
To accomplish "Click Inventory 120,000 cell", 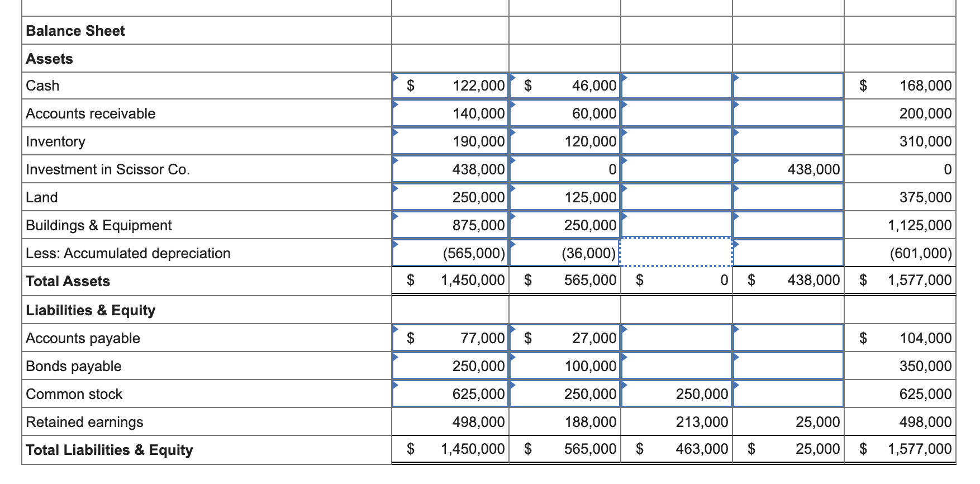I will click(x=565, y=141).
